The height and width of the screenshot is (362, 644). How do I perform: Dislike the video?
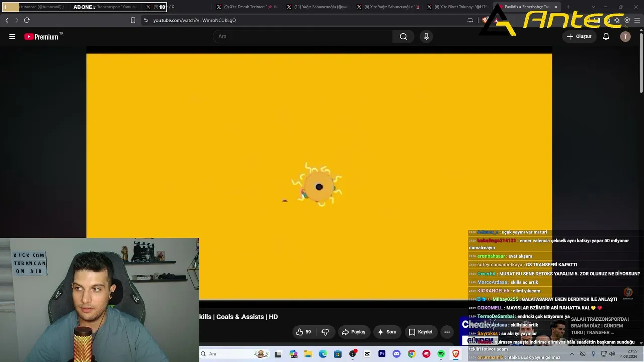[325, 332]
